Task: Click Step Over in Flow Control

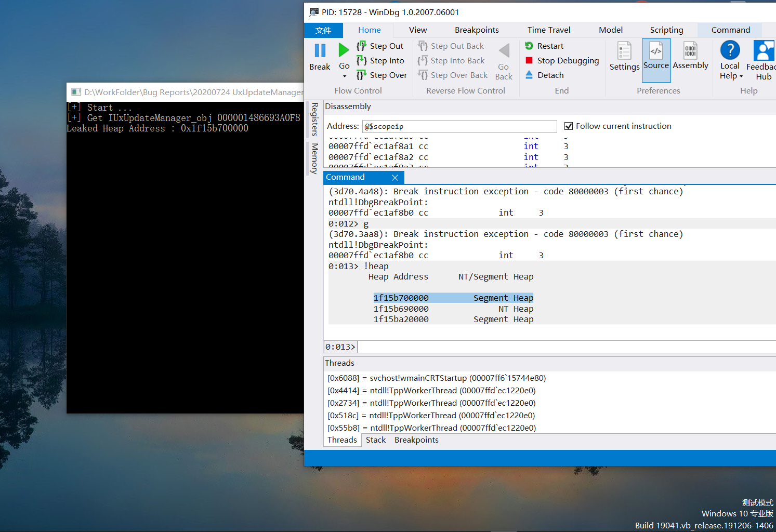Action: (x=382, y=75)
